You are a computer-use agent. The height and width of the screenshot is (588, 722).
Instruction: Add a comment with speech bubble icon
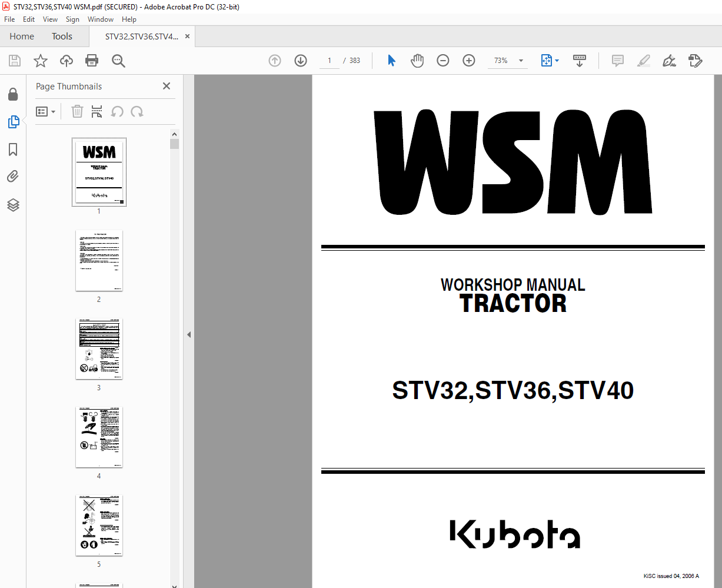click(618, 61)
